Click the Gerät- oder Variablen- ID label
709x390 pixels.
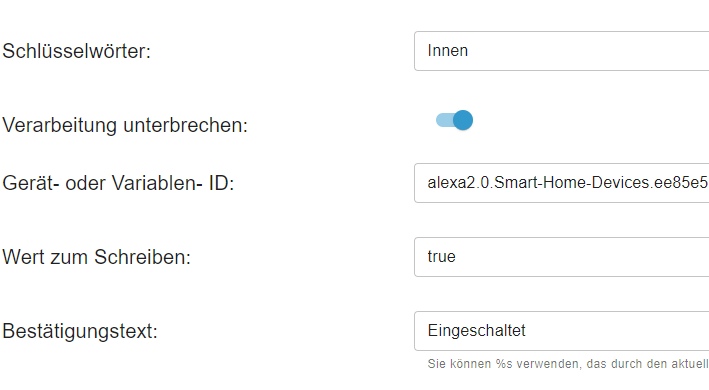[x=118, y=183]
